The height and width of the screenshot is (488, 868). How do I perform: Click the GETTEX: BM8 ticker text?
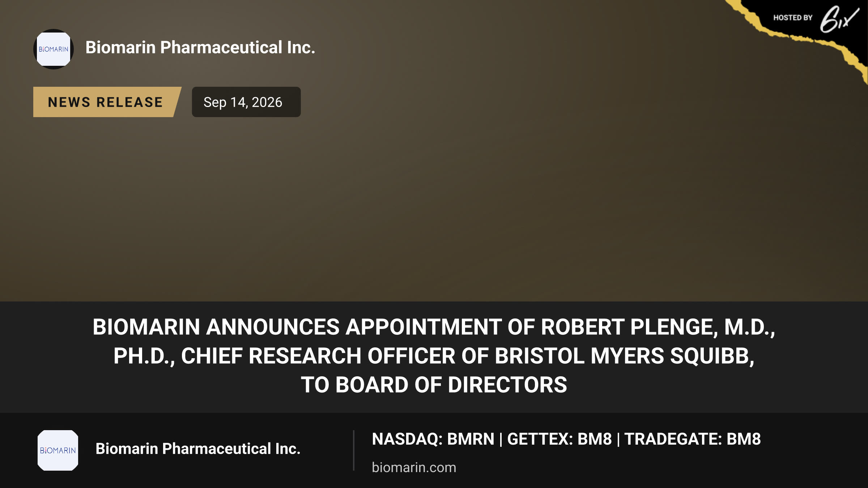coord(559,439)
